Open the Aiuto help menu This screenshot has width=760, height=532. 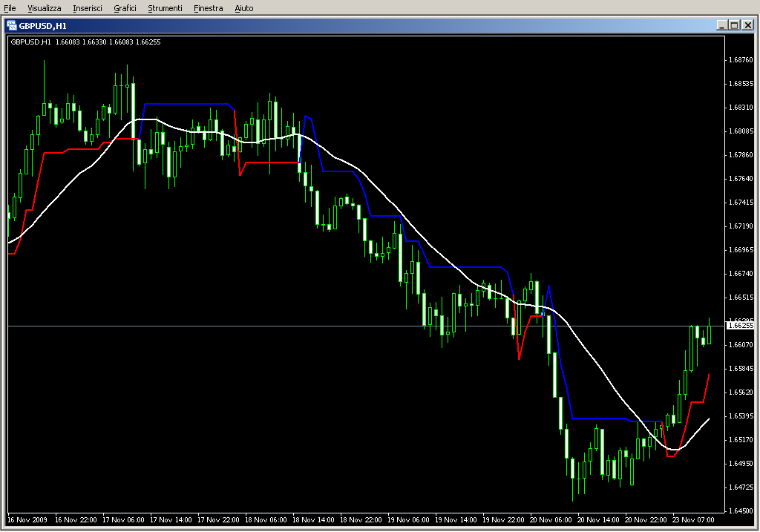click(243, 8)
